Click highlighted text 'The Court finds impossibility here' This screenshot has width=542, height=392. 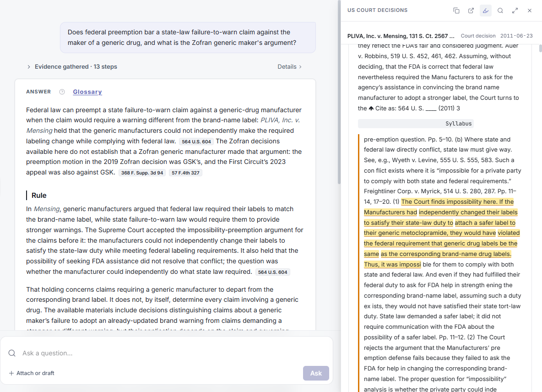[448, 201]
